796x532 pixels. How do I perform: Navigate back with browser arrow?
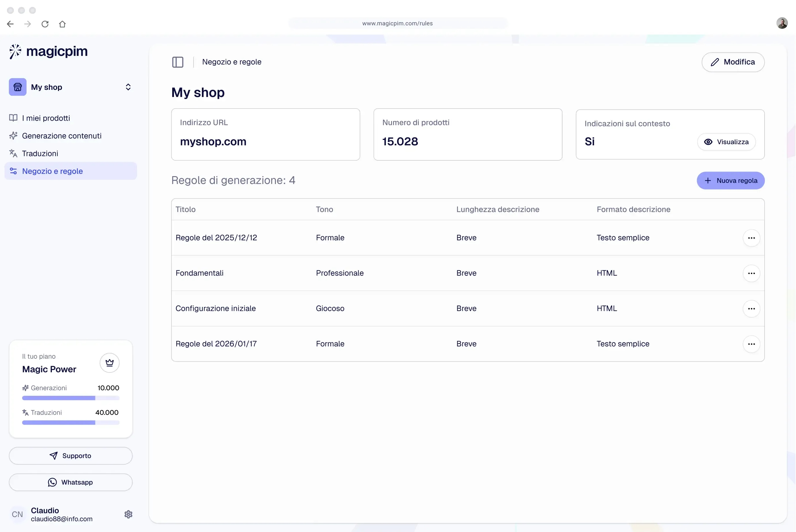[x=10, y=24]
